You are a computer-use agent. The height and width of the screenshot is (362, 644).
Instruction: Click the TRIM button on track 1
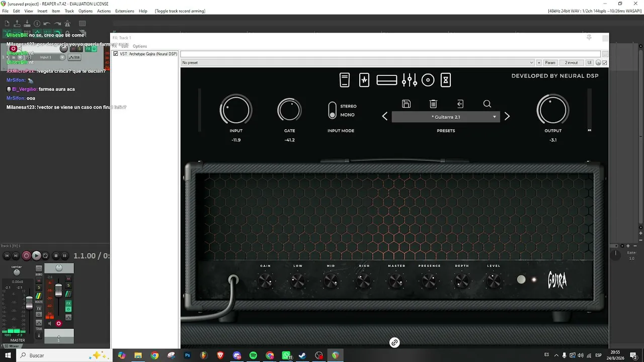pos(74,57)
